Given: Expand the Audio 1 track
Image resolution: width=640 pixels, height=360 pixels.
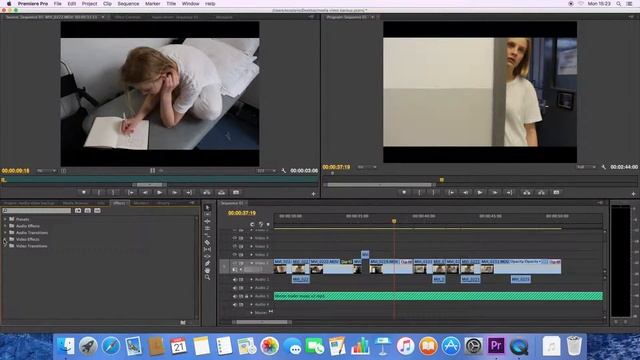Looking at the screenshot, I should click(x=251, y=280).
